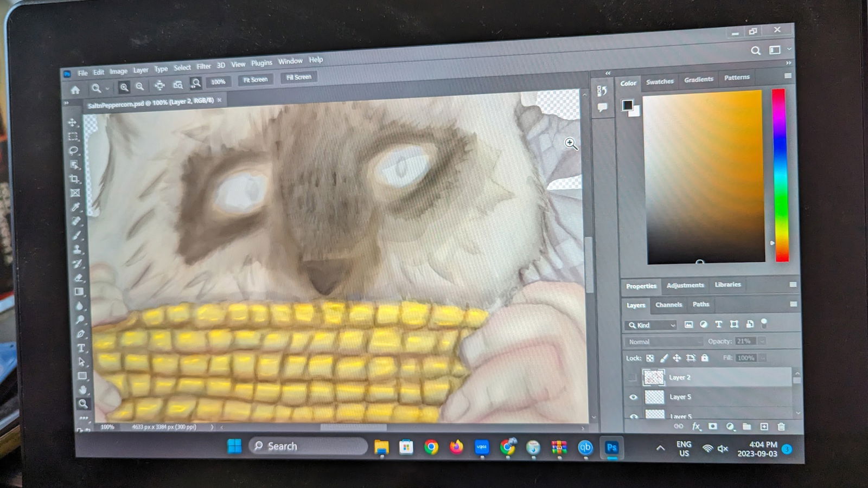This screenshot has width=868, height=488.
Task: Click the Fit Screen button
Action: point(255,80)
